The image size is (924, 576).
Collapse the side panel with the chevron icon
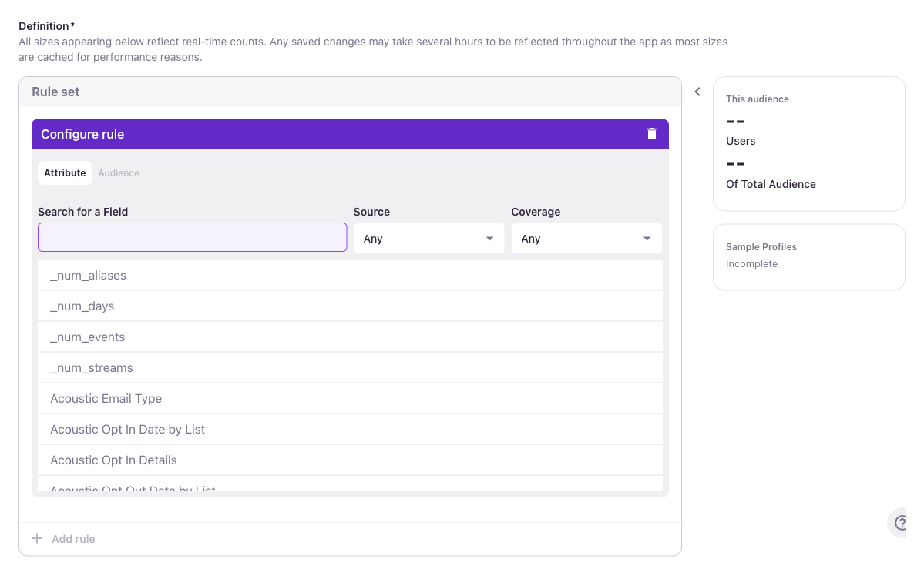click(697, 91)
